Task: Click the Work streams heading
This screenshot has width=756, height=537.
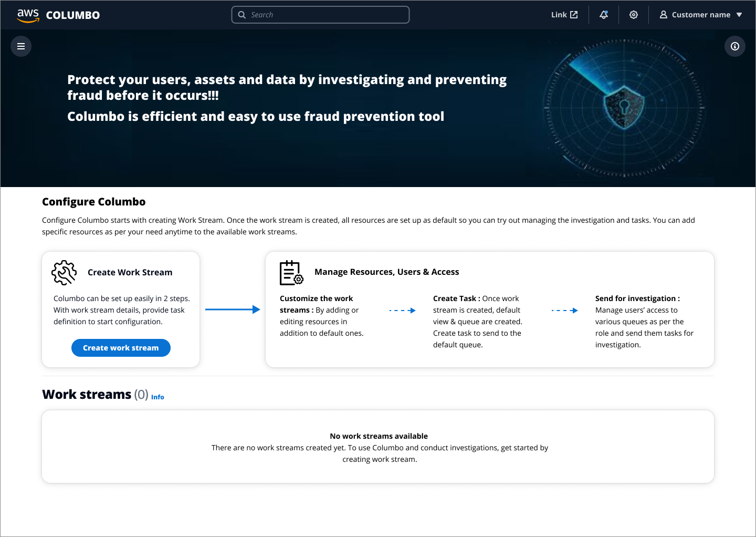Action: pos(87,394)
